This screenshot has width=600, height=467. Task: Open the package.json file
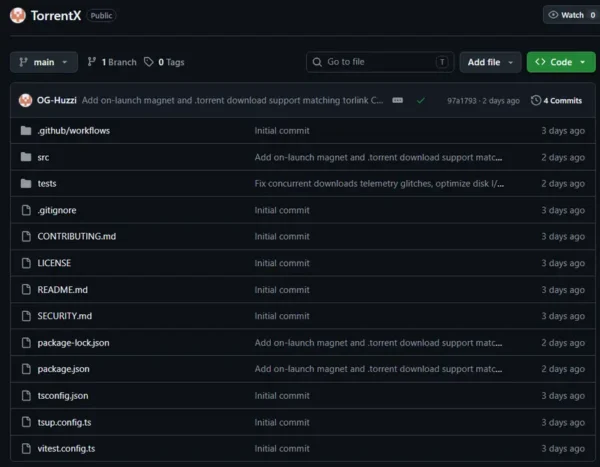coord(64,369)
